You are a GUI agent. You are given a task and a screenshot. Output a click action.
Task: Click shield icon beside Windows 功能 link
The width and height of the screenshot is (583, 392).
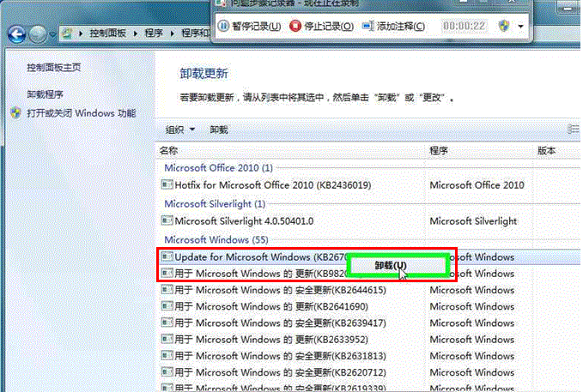tap(15, 112)
